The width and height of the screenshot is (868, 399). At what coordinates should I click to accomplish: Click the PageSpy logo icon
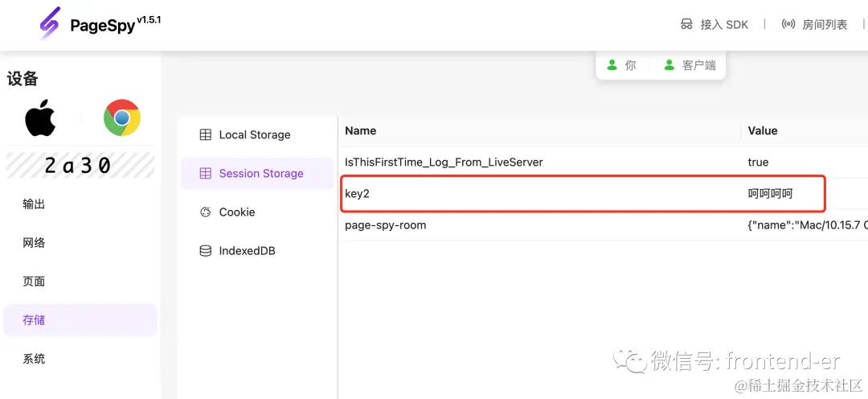pyautogui.click(x=49, y=24)
